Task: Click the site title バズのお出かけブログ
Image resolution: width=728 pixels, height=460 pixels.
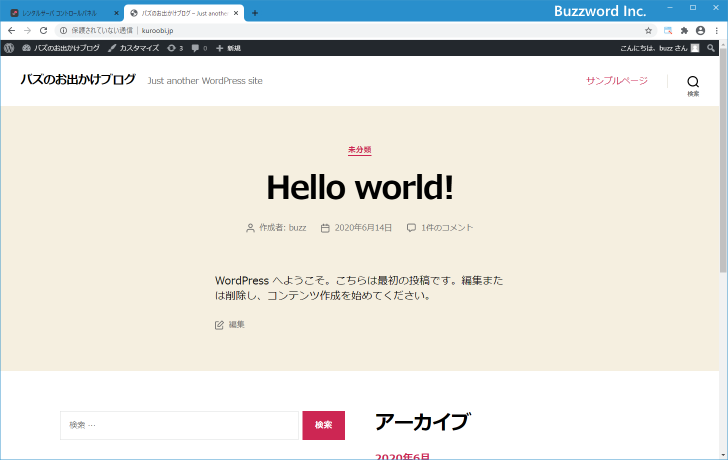Action: coord(78,79)
